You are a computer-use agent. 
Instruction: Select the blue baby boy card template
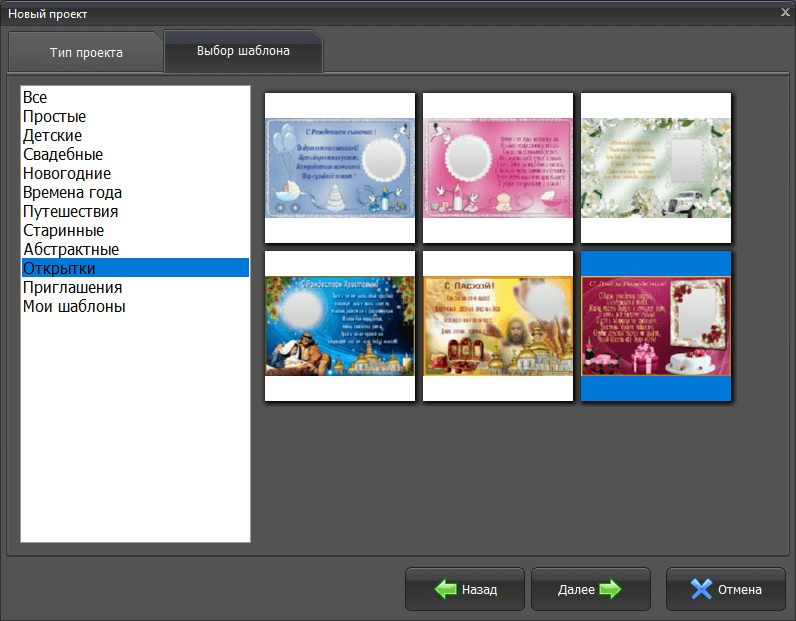pos(340,168)
